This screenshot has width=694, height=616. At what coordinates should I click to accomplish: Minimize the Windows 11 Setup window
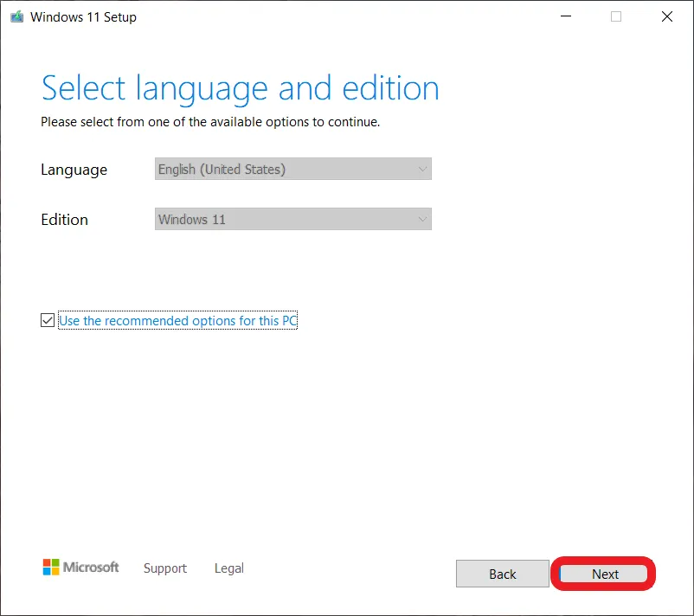566,16
